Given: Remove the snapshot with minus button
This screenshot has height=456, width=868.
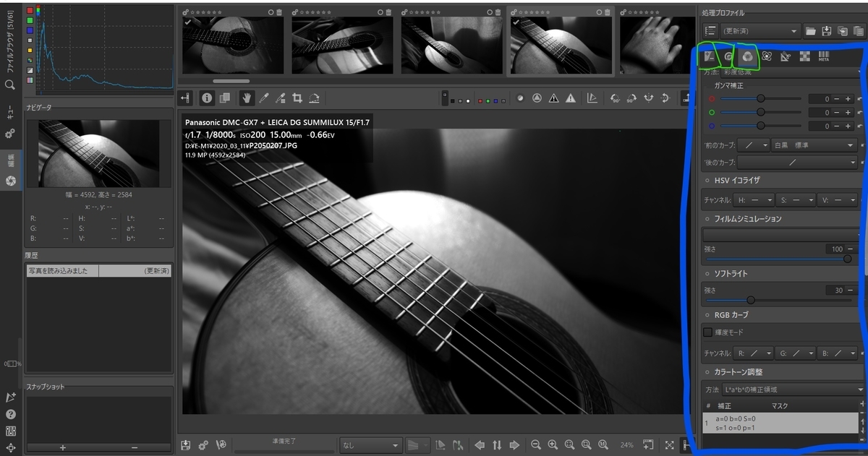Looking at the screenshot, I should [135, 447].
